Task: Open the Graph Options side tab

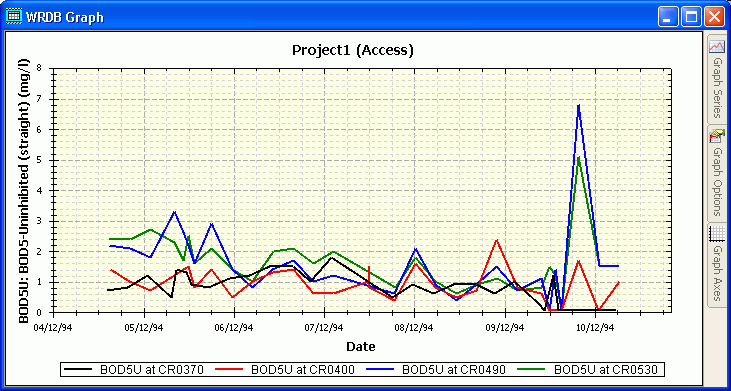Action: 717,173
